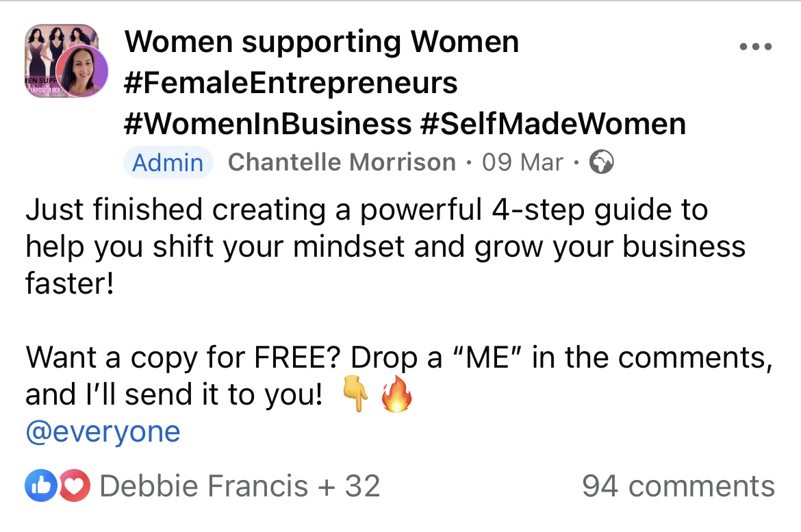Open the three-dots post options menu
The width and height of the screenshot is (801, 532).
[756, 47]
